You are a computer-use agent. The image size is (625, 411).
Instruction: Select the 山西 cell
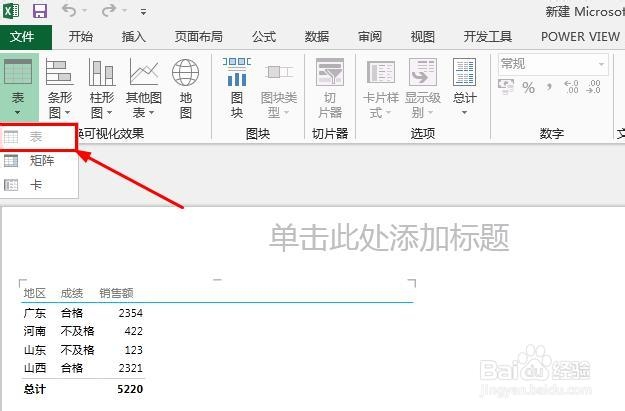pyautogui.click(x=35, y=368)
